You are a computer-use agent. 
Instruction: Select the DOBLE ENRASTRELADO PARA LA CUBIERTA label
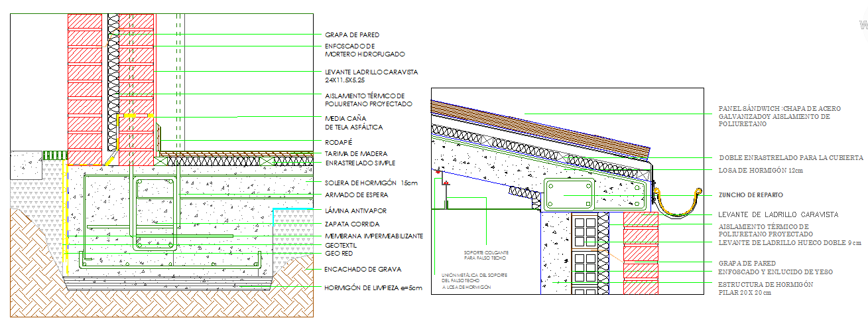[790, 158]
